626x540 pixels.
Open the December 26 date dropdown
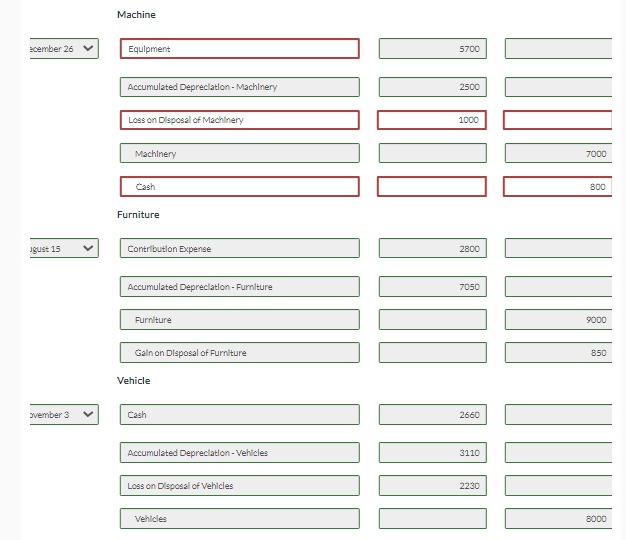[x=64, y=49]
